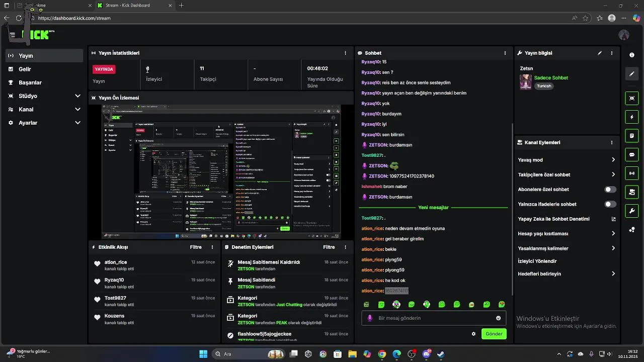This screenshot has width=644, height=362.
Task: Go to Kick home via the logo
Action: coord(37,34)
